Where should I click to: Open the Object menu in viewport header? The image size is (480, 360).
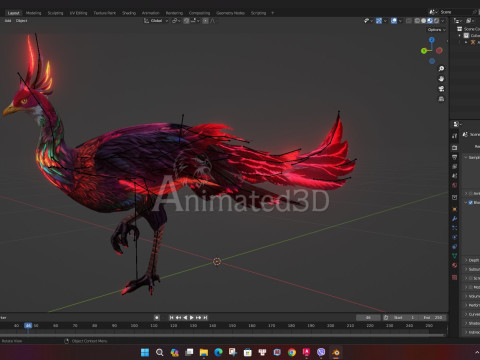(21, 21)
